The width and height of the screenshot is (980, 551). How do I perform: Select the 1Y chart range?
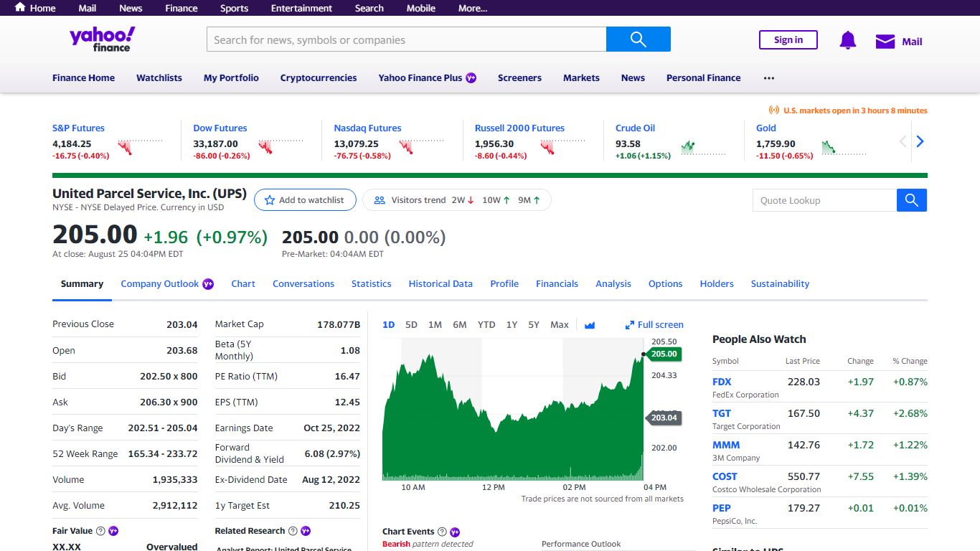(x=512, y=324)
